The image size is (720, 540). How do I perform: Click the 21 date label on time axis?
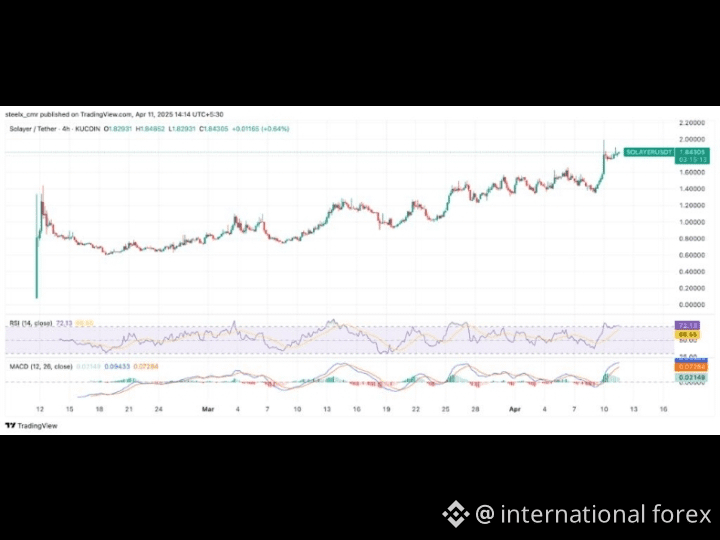pyautogui.click(x=129, y=409)
